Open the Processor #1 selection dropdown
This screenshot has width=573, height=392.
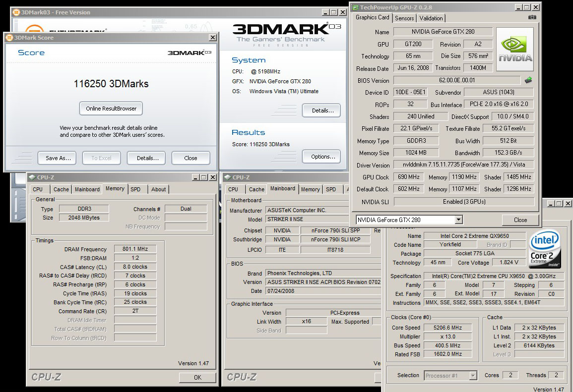[x=473, y=375]
